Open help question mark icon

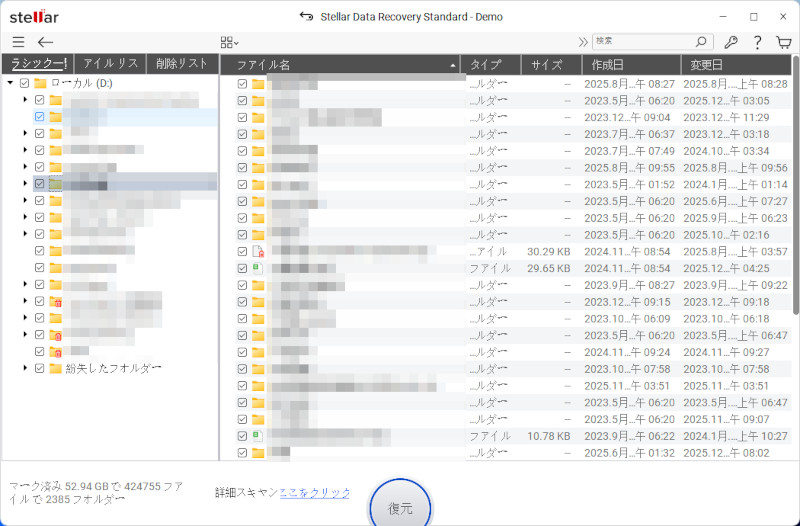pyautogui.click(x=758, y=42)
